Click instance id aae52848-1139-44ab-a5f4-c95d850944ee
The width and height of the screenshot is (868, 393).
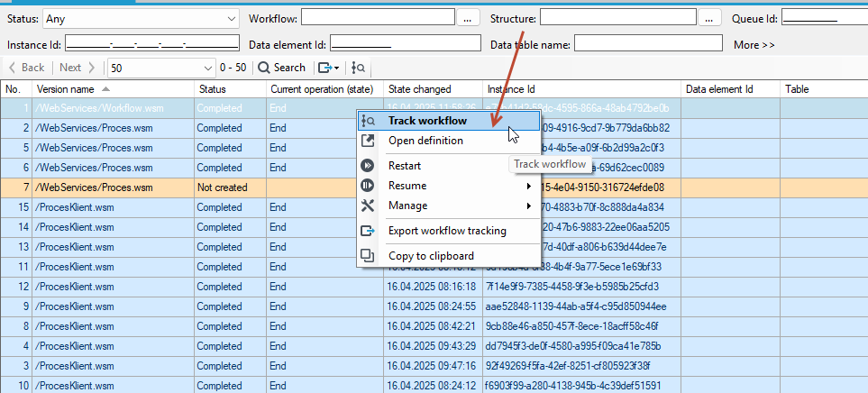(576, 306)
